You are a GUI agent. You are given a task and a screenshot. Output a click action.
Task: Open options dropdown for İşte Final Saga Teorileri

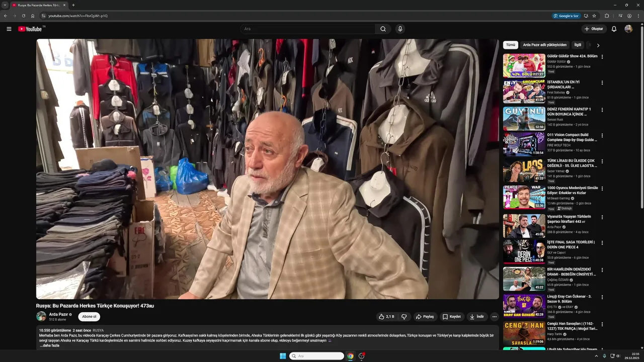click(602, 242)
